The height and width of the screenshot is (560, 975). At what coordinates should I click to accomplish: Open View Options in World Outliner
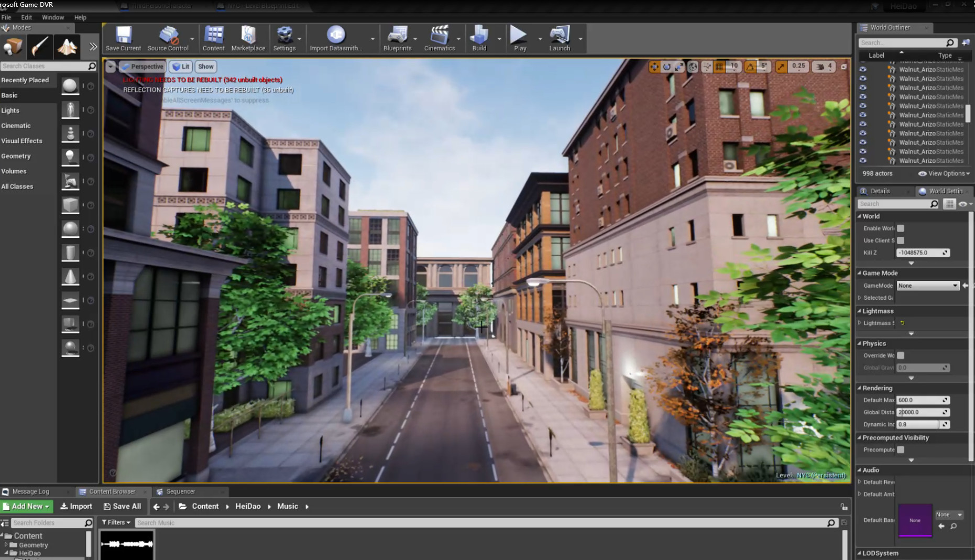point(944,173)
